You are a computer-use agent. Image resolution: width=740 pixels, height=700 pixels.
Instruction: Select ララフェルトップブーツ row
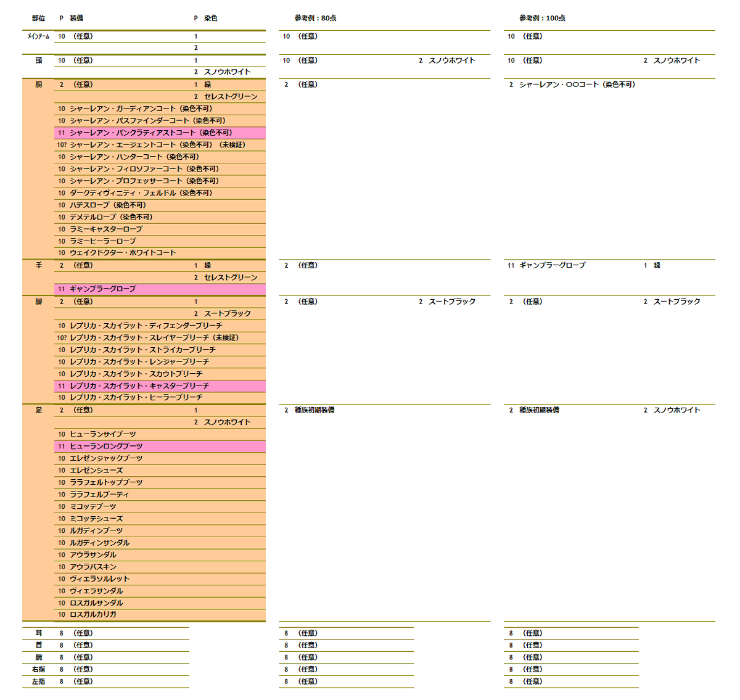point(160,482)
